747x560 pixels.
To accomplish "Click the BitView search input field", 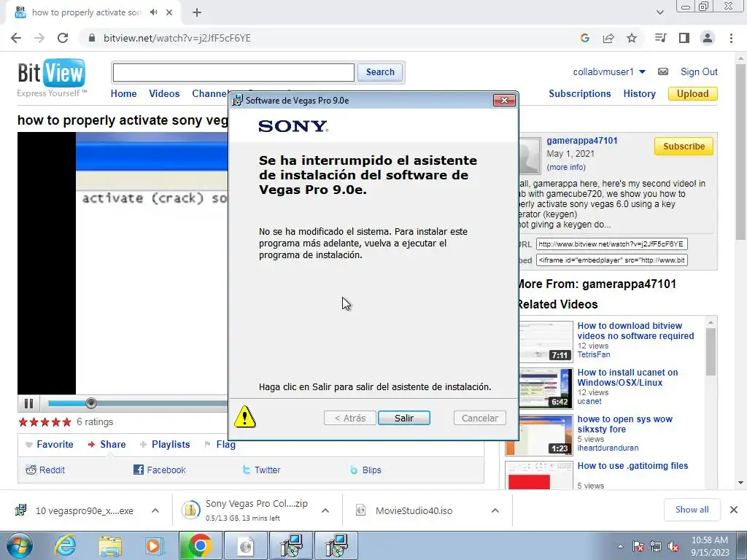I will [x=233, y=72].
